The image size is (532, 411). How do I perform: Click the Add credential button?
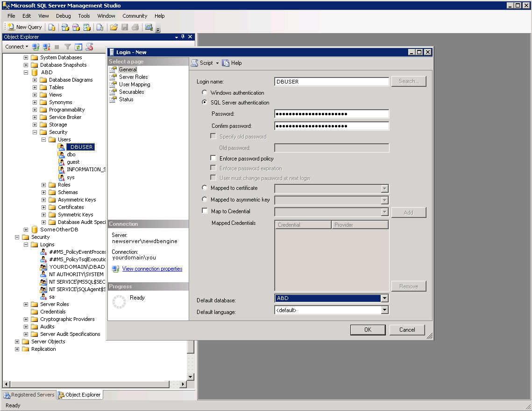409,212
